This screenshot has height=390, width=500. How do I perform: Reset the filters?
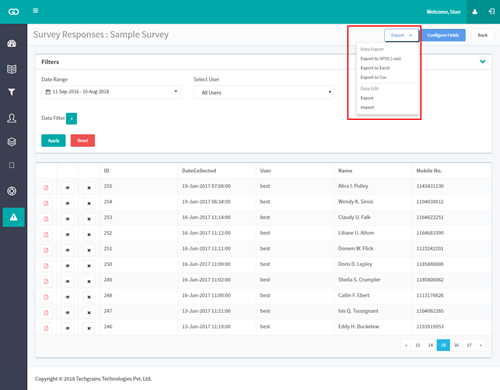(x=83, y=141)
